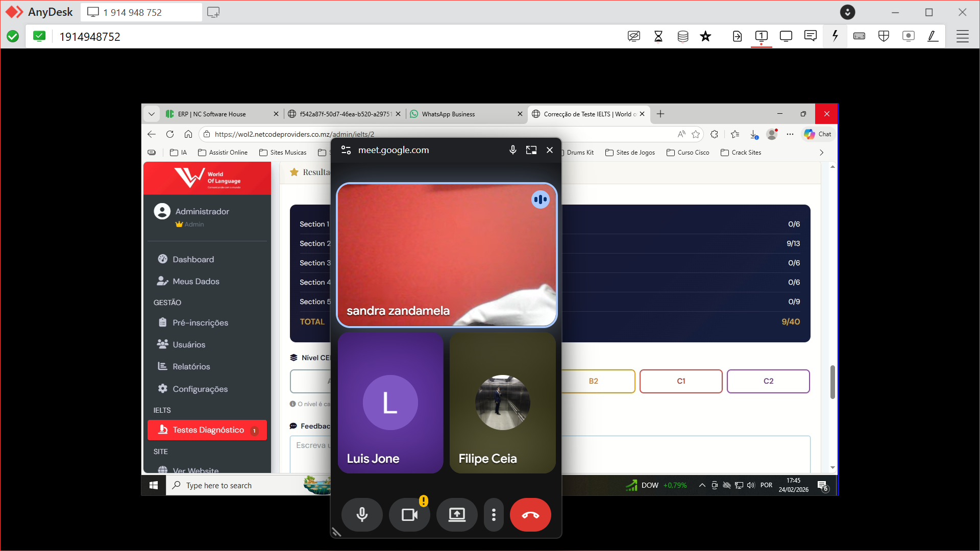Open Dashboard in sidebar

(193, 259)
